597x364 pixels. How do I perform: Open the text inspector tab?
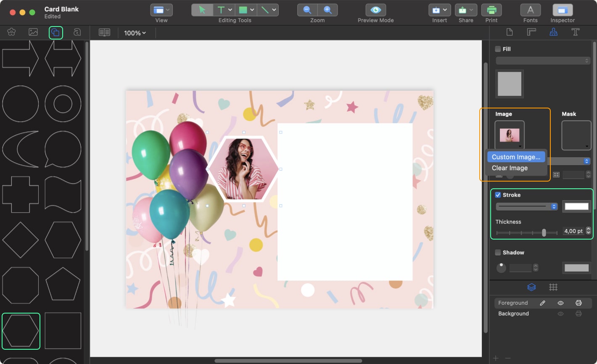[575, 32]
